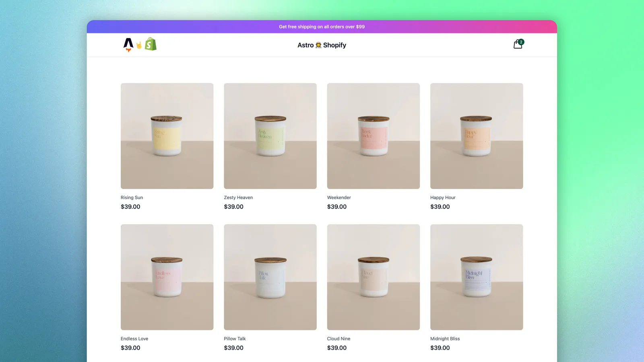Select the Pillow Talk candle thumbnail
Viewport: 644px width, 362px height.
click(270, 277)
